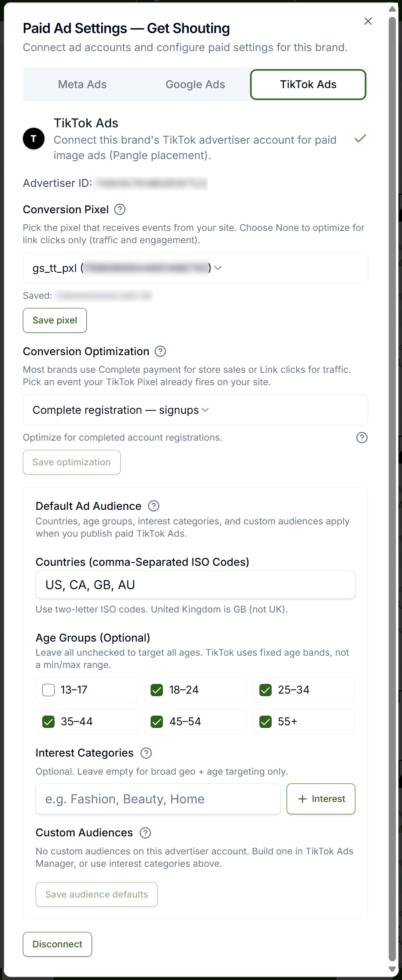Select the TikTok Ads tab
Image resolution: width=402 pixels, height=980 pixels.
tap(308, 84)
